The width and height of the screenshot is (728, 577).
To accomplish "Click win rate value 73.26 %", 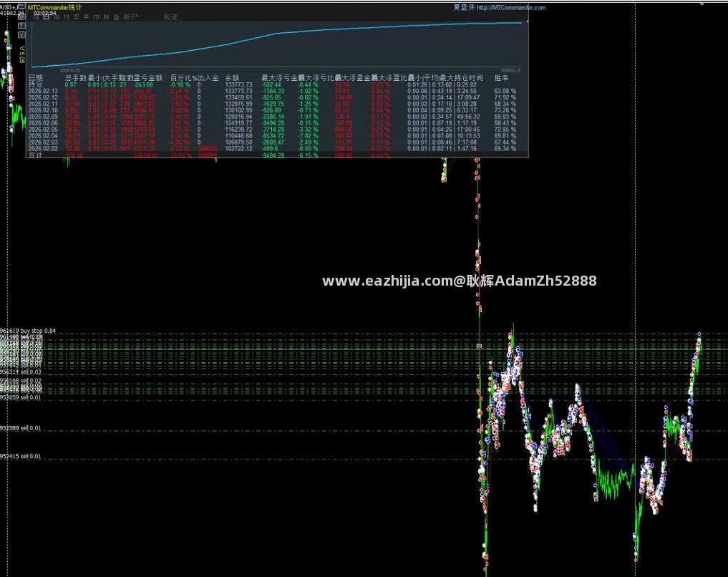I will click(505, 110).
